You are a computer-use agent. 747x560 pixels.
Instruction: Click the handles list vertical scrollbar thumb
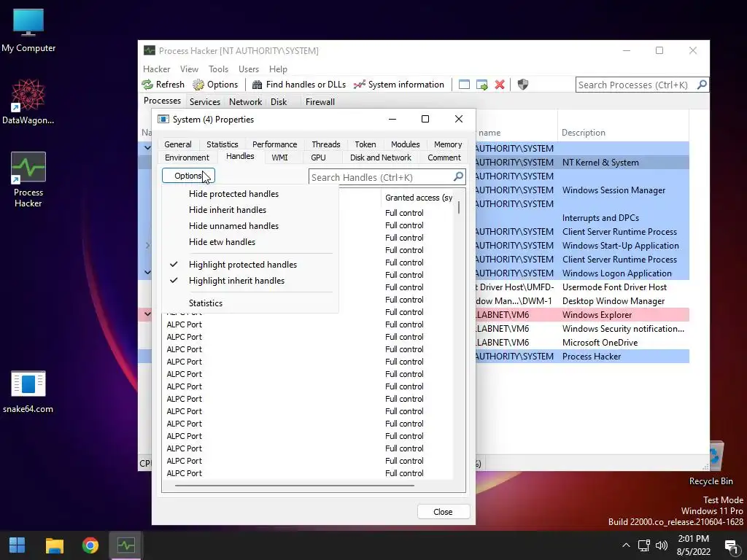[459, 207]
